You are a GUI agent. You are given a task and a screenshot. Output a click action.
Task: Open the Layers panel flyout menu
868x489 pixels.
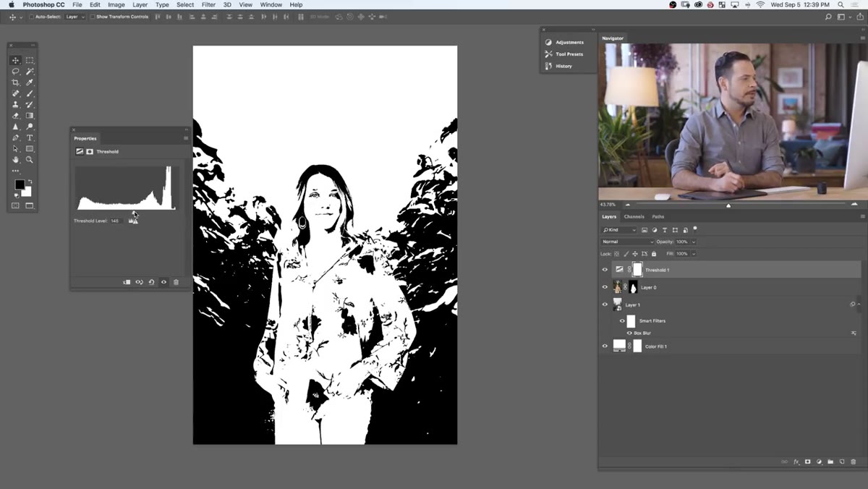(862, 216)
